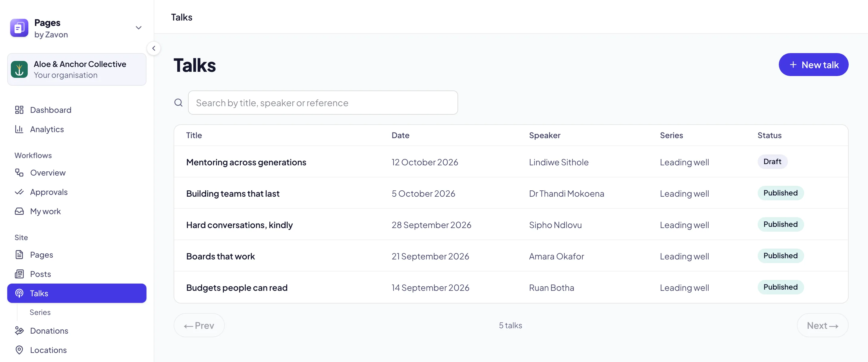Open the Series sub-item under Talks

point(40,312)
